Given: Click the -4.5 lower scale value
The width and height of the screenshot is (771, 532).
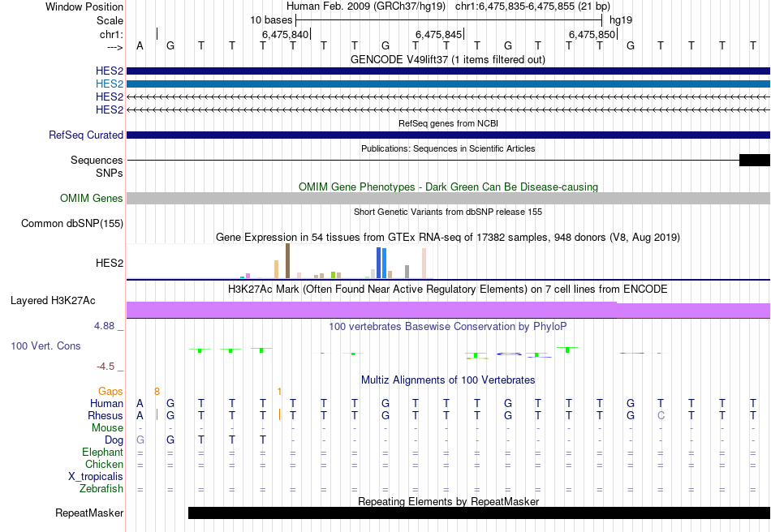Looking at the screenshot, I should click(106, 367).
